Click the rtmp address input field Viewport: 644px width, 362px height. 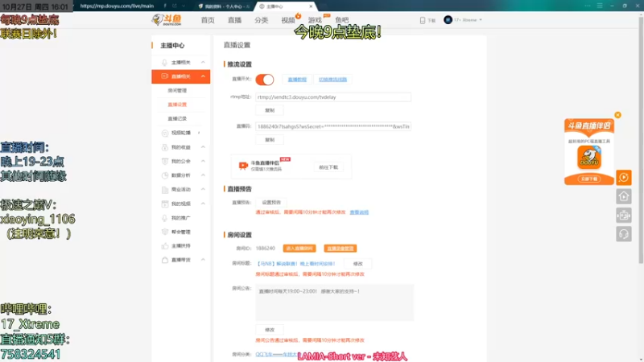(333, 97)
